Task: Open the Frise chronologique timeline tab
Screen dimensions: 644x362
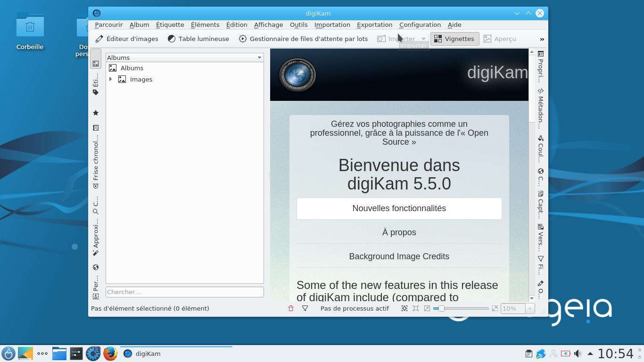Action: (x=96, y=161)
